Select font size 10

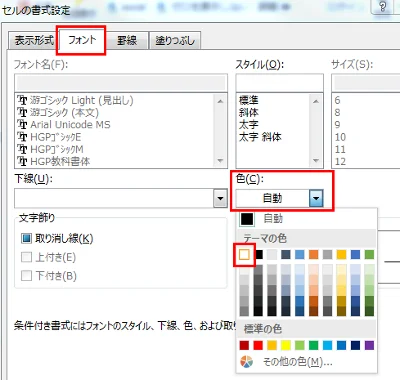click(340, 137)
